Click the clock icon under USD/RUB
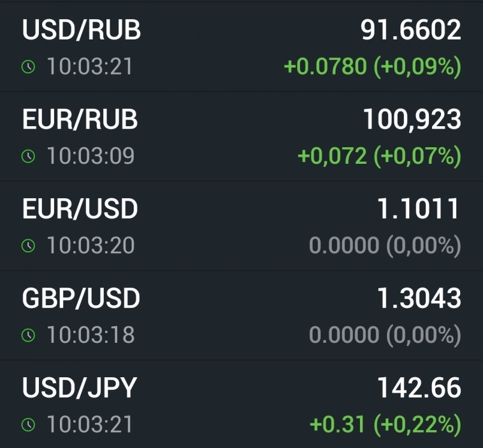Screen dimensions: 483x448 pos(29,67)
